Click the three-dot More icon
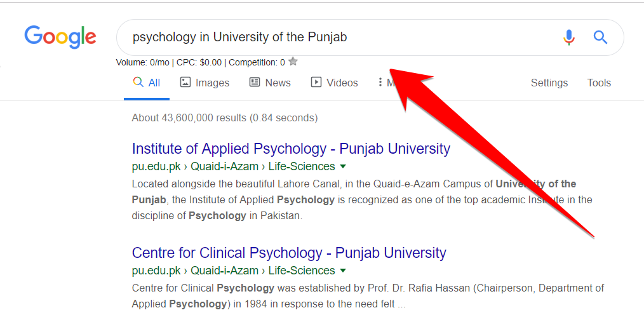The height and width of the screenshot is (329, 644). tap(380, 82)
